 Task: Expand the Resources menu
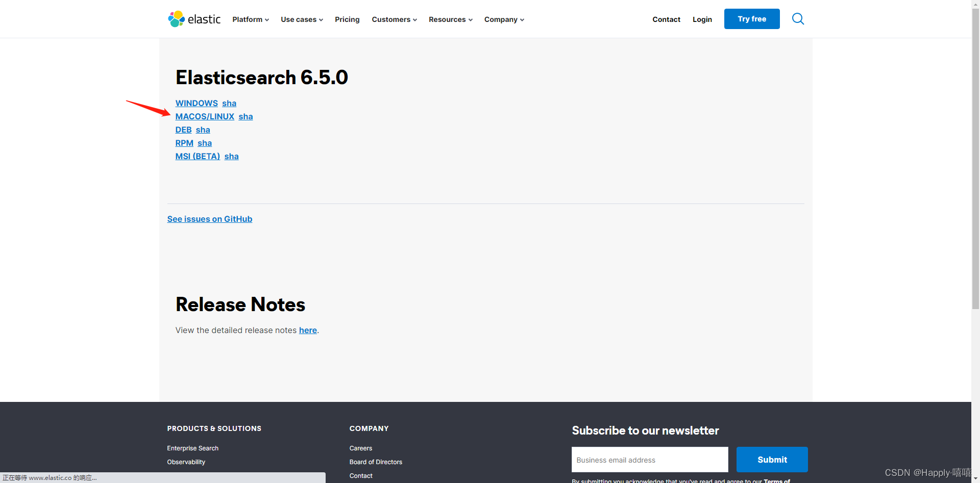450,19
